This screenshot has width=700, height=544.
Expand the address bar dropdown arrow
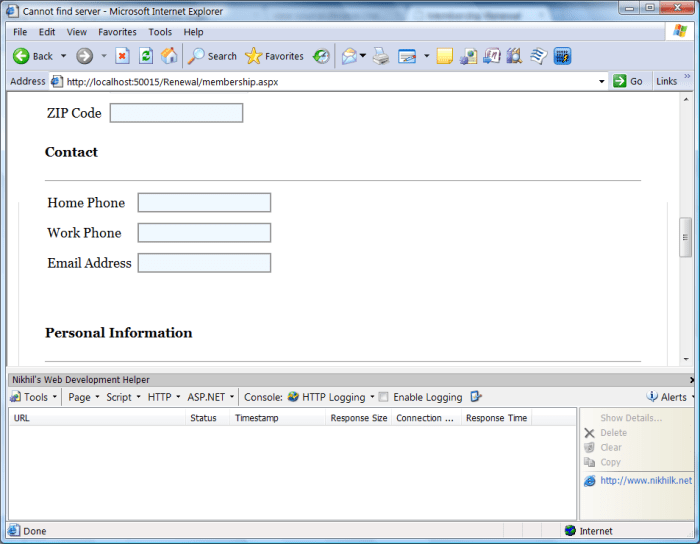602,81
